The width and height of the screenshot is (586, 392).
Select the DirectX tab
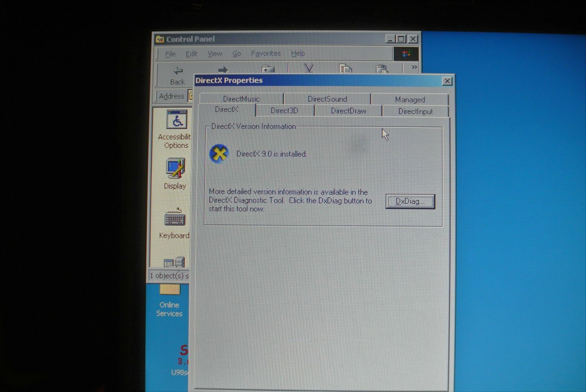(227, 109)
